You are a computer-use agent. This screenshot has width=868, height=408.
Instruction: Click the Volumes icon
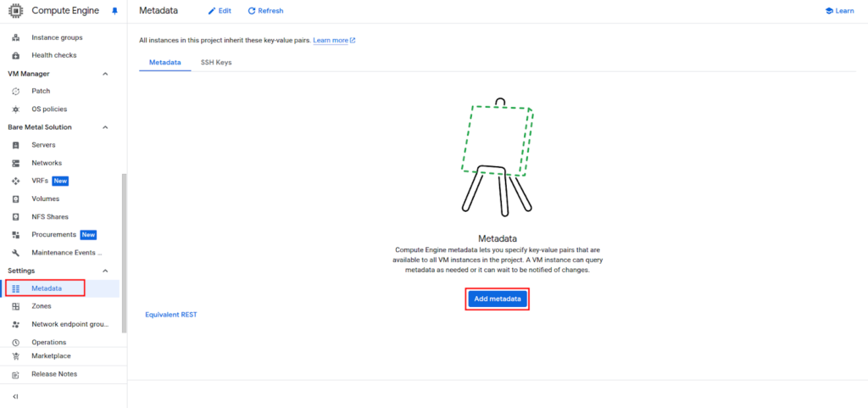tap(15, 198)
